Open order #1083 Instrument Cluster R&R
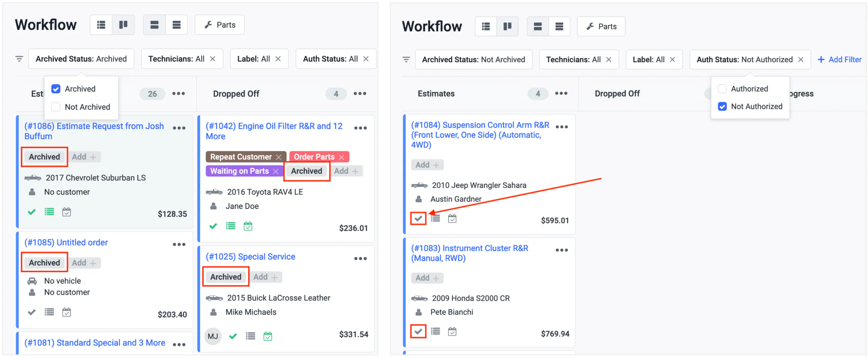868x358 pixels. pos(470,253)
